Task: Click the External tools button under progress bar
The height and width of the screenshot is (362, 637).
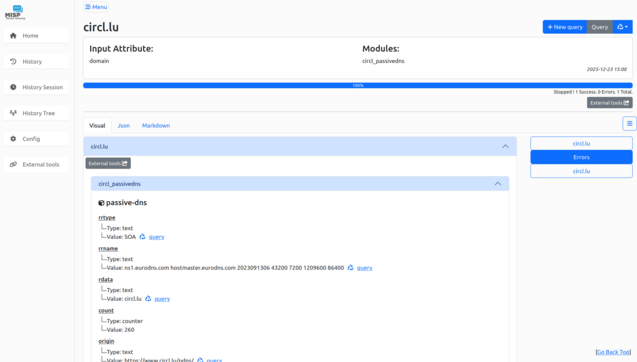Action: tap(609, 103)
